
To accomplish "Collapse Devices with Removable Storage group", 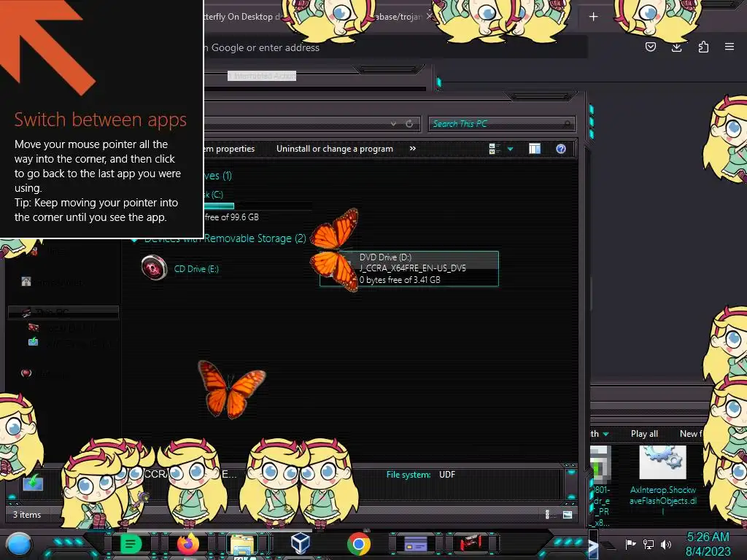I will [x=135, y=239].
